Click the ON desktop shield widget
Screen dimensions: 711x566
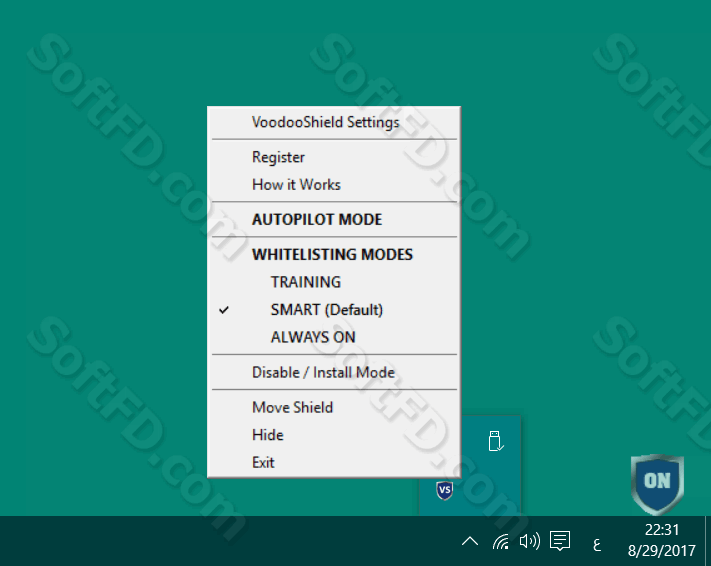[x=657, y=483]
